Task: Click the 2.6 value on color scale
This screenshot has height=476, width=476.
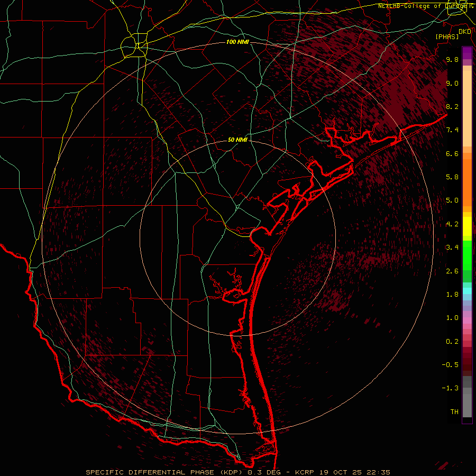Action: pyautogui.click(x=452, y=271)
